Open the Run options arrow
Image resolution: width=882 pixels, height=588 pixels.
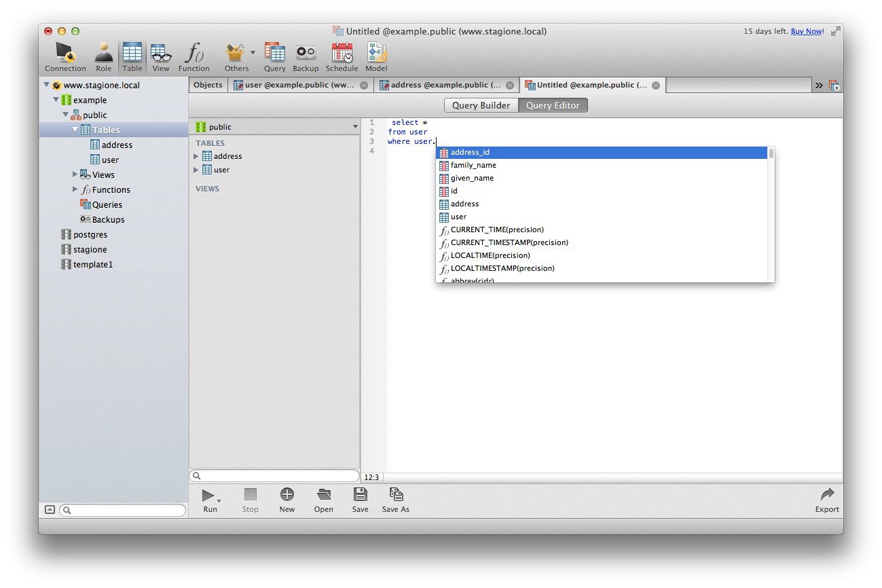219,501
